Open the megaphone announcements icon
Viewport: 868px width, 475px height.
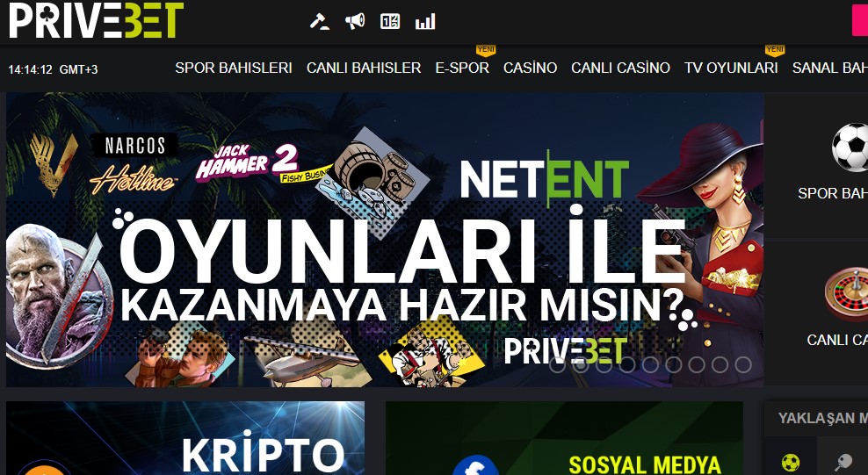click(x=355, y=22)
